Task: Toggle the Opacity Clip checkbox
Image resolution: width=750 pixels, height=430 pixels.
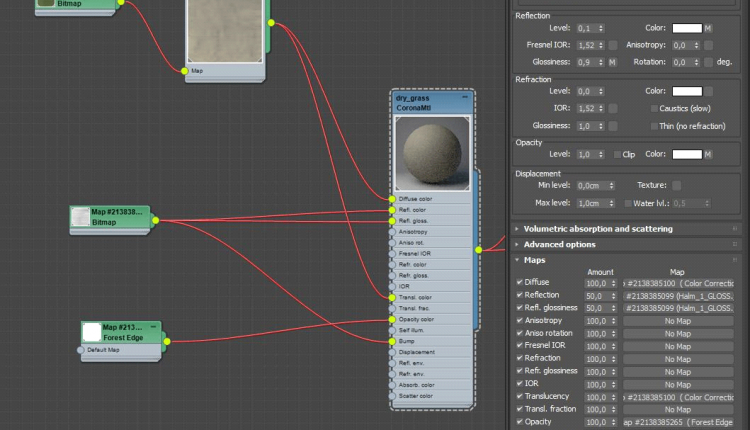Action: (x=616, y=155)
